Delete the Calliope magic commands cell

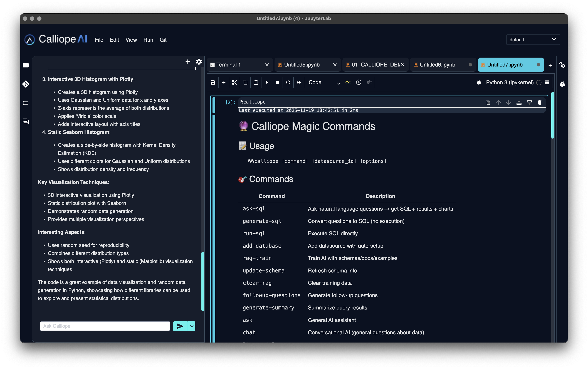pos(539,102)
